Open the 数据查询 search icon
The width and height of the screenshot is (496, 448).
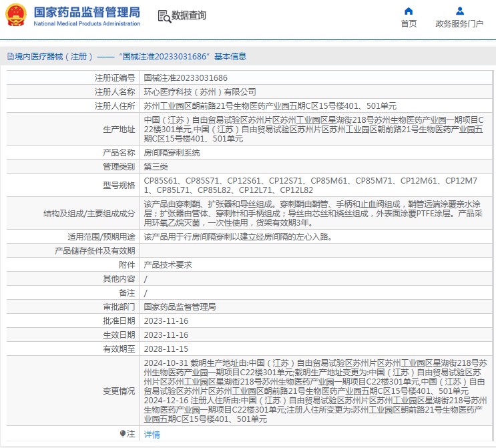pos(164,16)
